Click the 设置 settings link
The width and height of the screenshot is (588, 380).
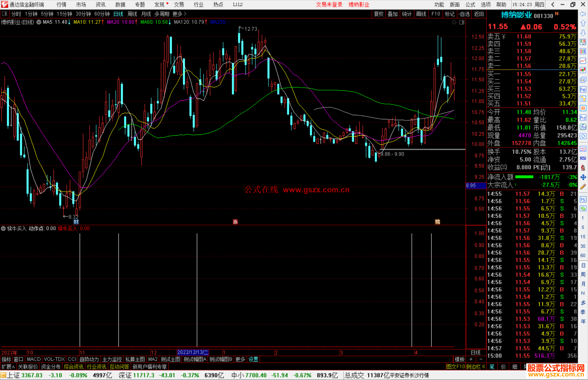[x=253, y=359]
